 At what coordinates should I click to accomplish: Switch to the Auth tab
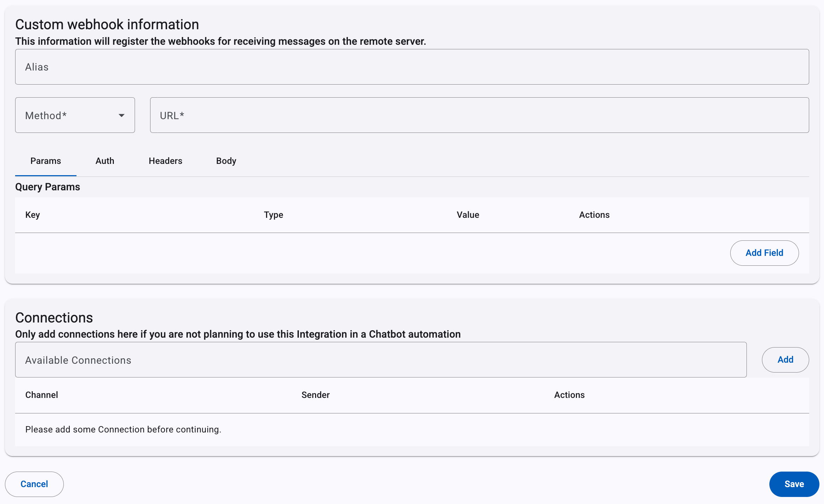[x=105, y=161]
